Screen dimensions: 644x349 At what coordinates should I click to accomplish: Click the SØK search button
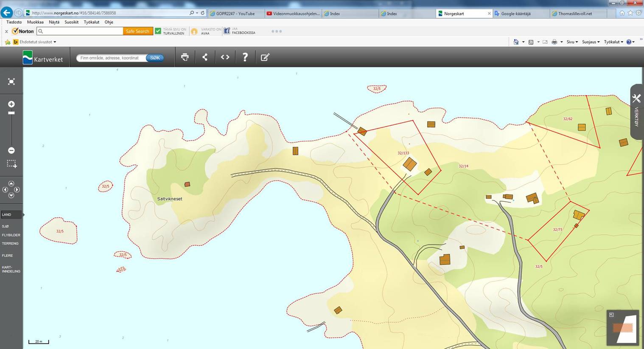(x=155, y=58)
